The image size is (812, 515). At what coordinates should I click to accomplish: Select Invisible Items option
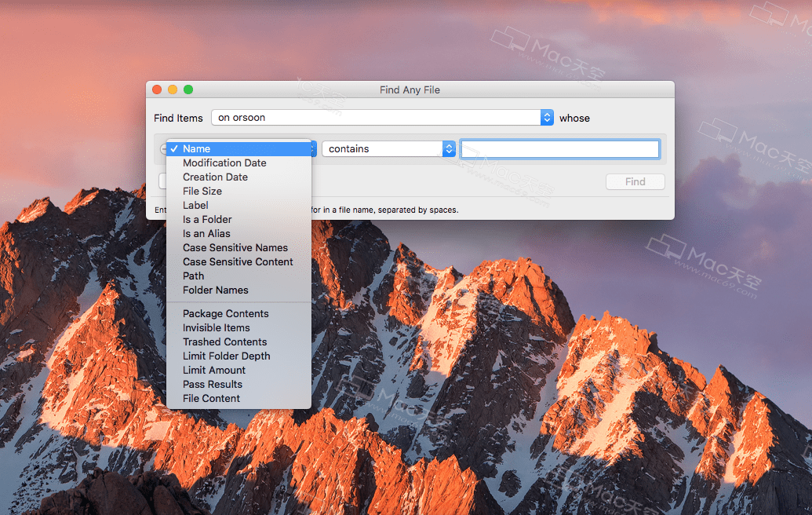click(x=239, y=328)
